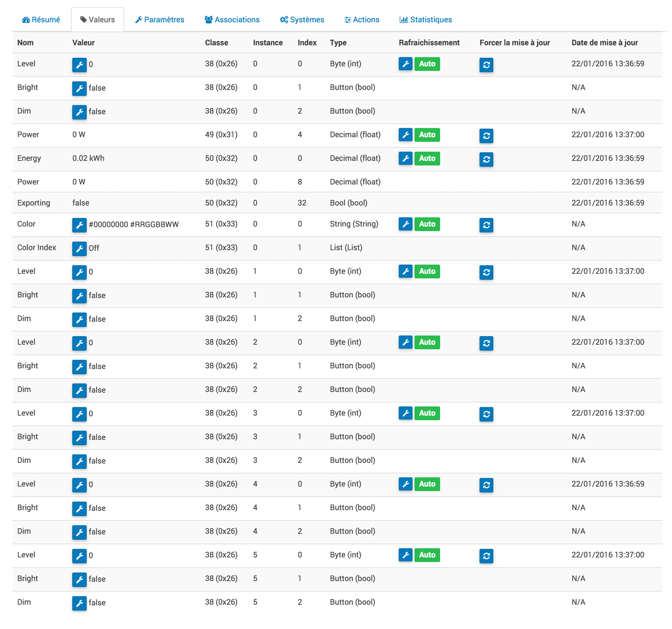Configure refresh wrench for Energy row
This screenshot has width=672, height=629.
coord(406,159)
